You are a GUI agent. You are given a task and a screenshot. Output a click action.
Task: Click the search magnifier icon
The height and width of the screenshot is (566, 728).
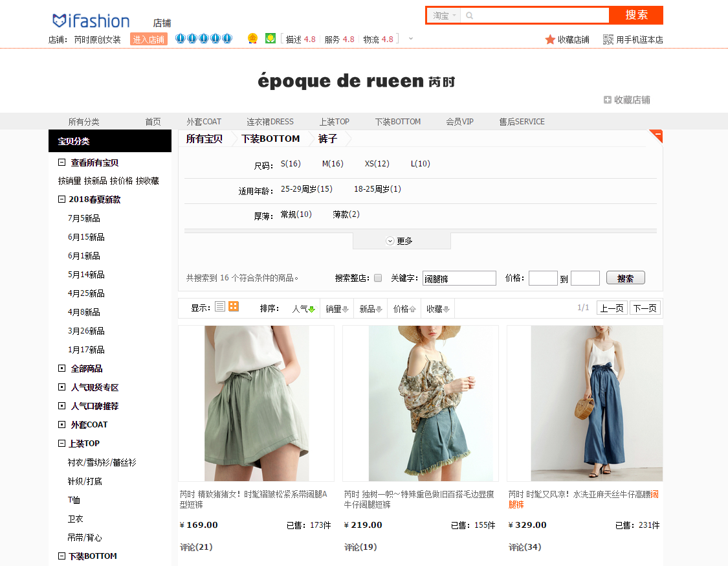click(x=469, y=16)
